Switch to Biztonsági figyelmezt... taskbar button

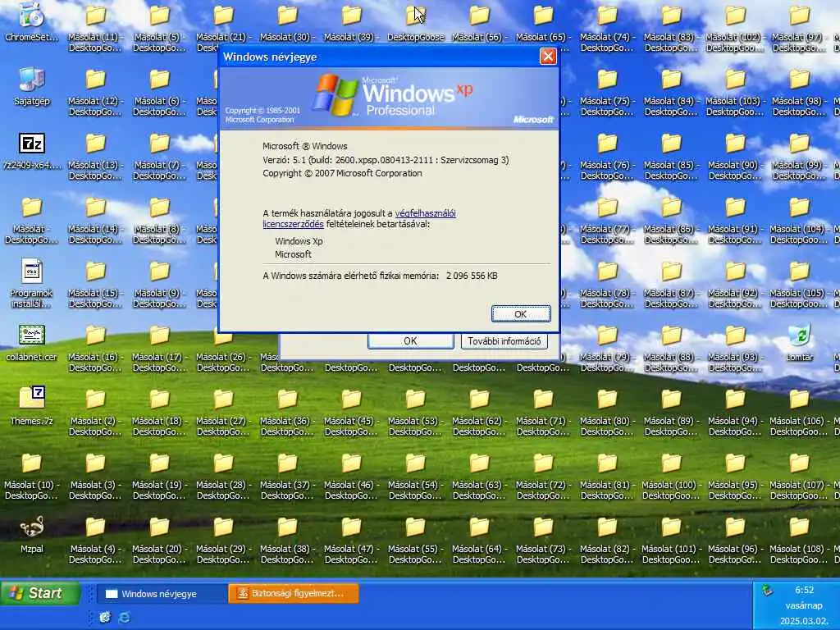point(294,594)
